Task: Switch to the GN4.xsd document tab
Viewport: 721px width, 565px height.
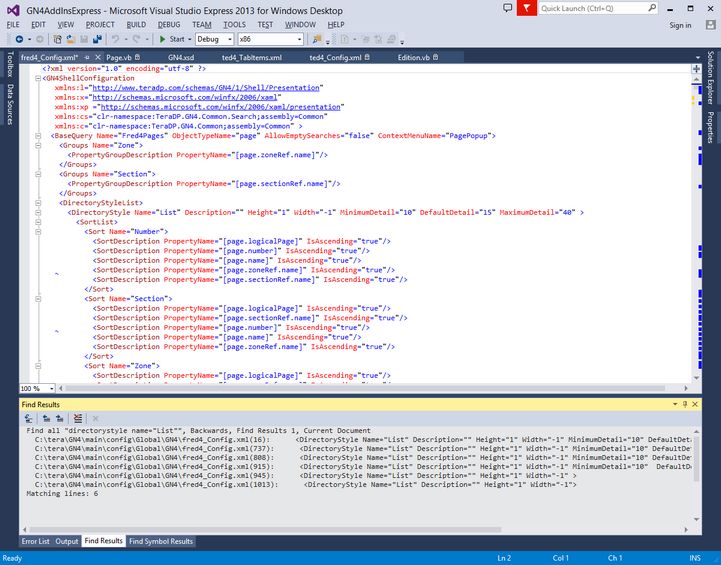Action: click(x=181, y=57)
